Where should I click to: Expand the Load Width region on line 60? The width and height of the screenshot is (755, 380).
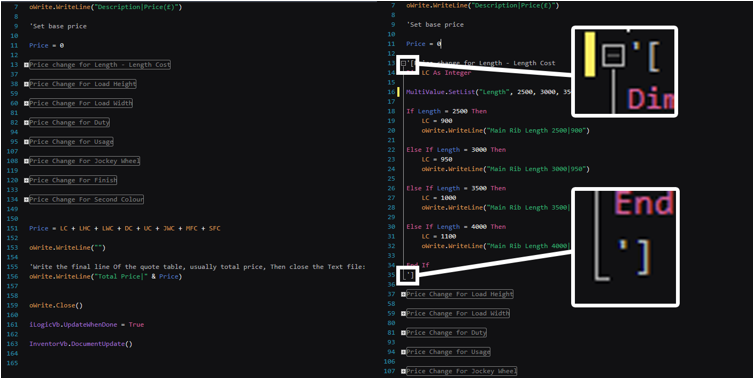pos(26,103)
